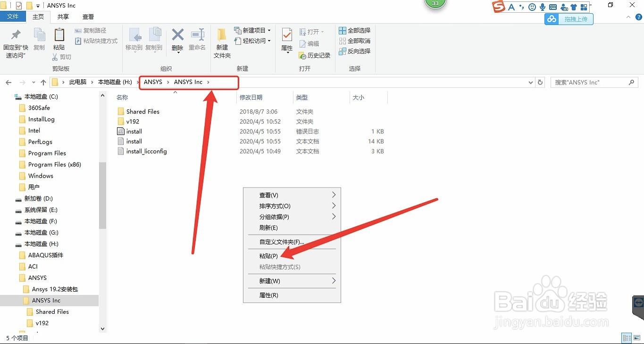Select the ABAQUS插件 folder in tree
644x344 pixels.
(x=45, y=255)
